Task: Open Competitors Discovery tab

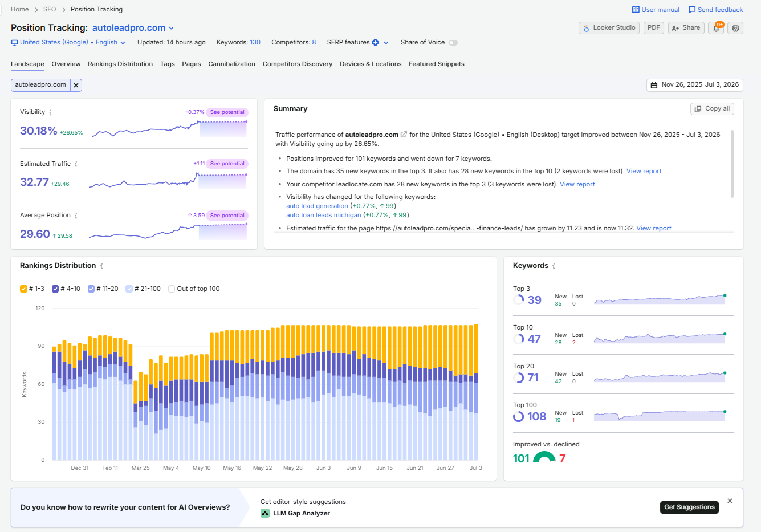Action: click(x=298, y=64)
